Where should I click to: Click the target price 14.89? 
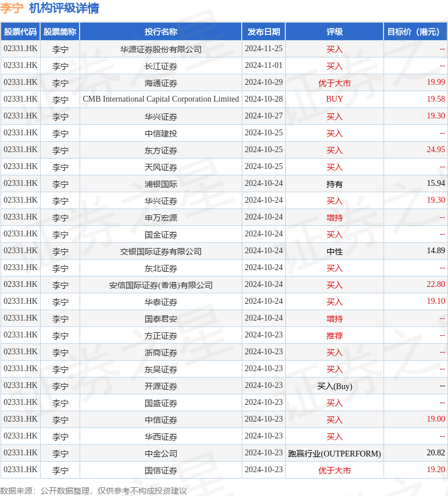pos(436,250)
